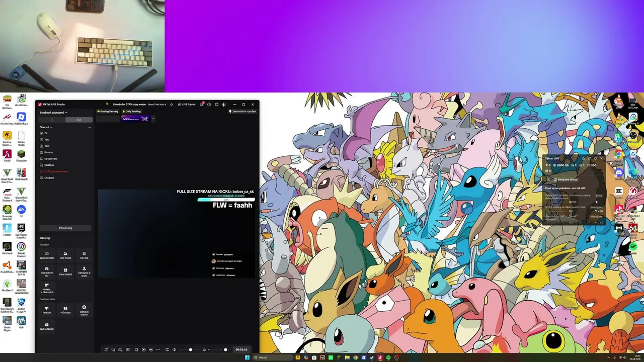This screenshot has width=644, height=362.
Task: Open the Ankety a hlasování tool
Action: (47, 288)
